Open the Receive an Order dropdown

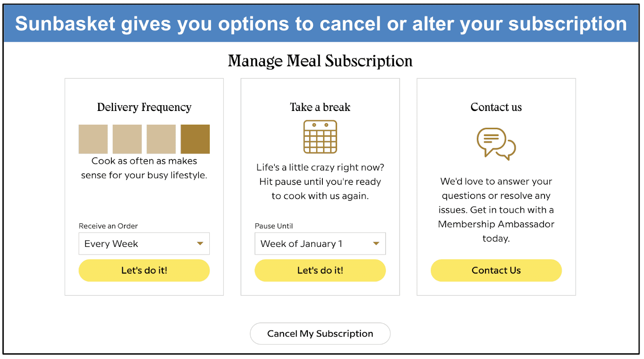pyautogui.click(x=144, y=244)
